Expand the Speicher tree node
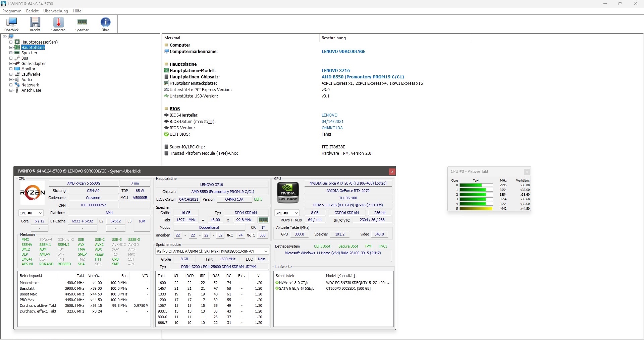 tap(11, 53)
